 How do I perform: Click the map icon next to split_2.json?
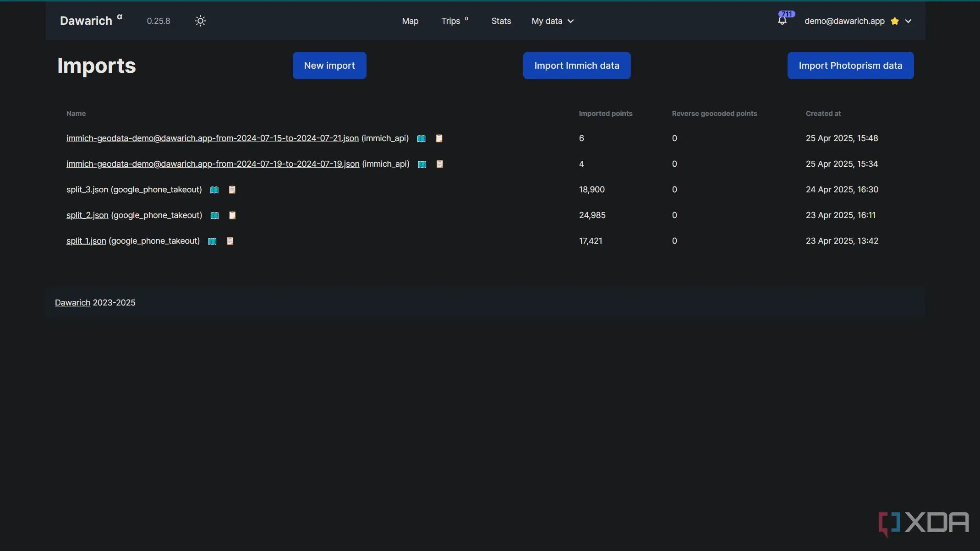tap(214, 215)
